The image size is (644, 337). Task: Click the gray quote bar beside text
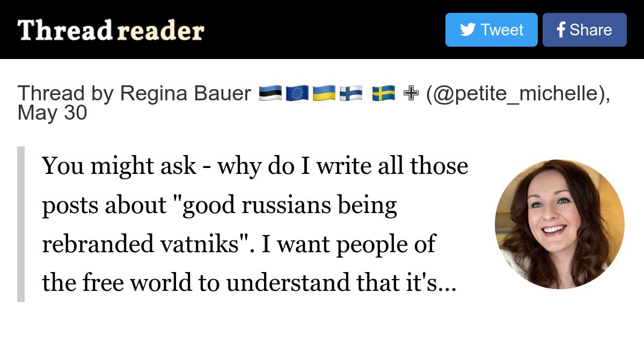(x=21, y=224)
